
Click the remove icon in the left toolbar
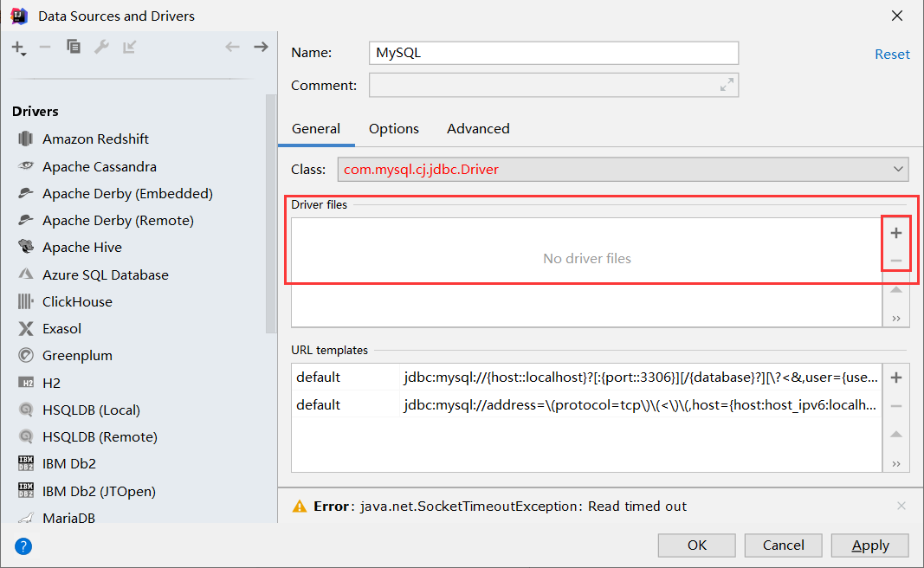click(x=45, y=47)
